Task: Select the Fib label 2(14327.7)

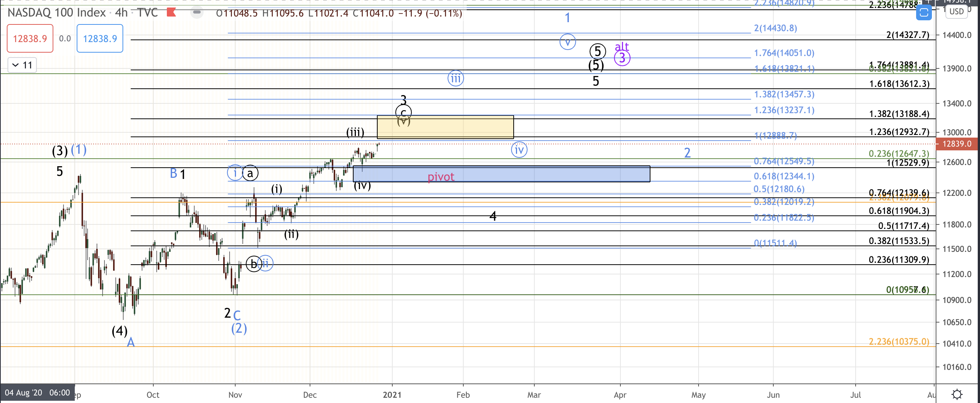Action: pos(908,35)
